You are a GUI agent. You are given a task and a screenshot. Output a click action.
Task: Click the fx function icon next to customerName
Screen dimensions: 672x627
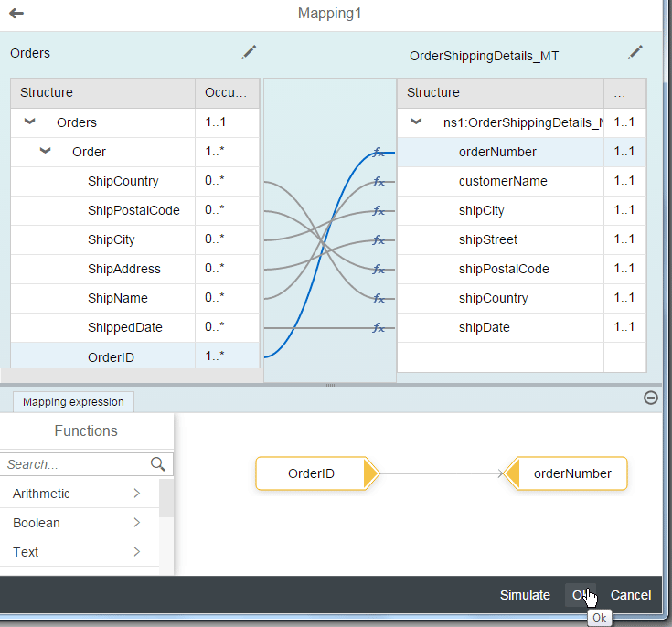tap(379, 181)
